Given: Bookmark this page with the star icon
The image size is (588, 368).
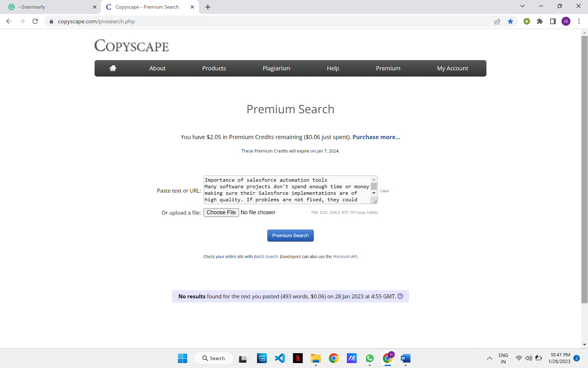Looking at the screenshot, I should pos(510,21).
